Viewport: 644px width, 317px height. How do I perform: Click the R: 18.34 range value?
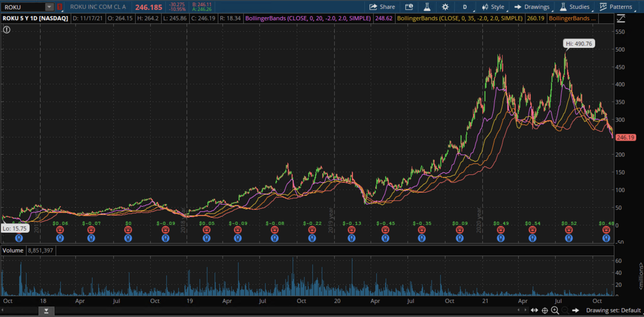(x=230, y=18)
